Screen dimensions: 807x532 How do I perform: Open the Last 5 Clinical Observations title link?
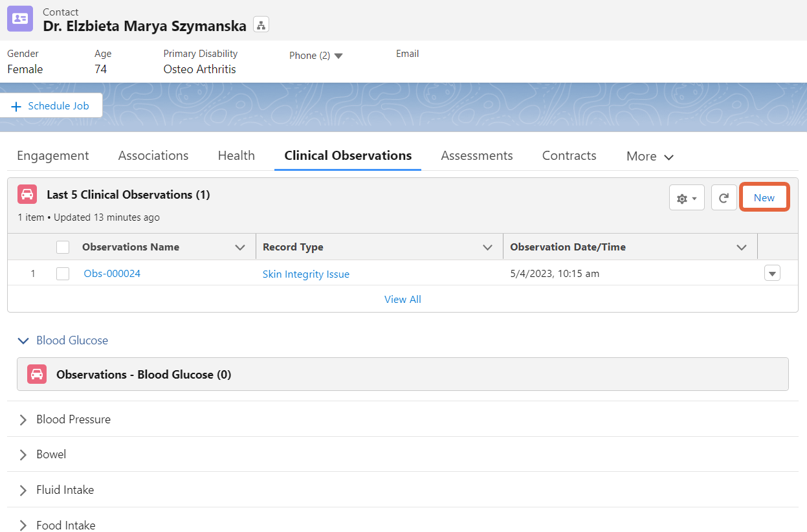click(128, 195)
